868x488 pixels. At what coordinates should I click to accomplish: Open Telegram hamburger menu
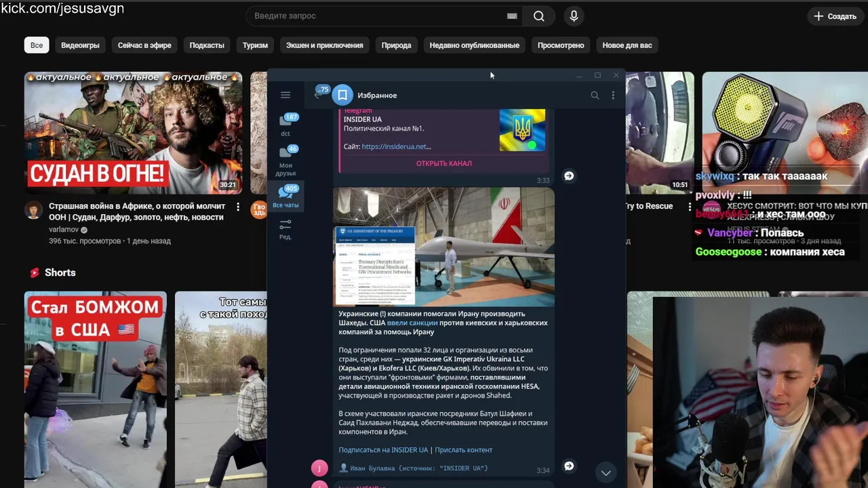[x=285, y=95]
